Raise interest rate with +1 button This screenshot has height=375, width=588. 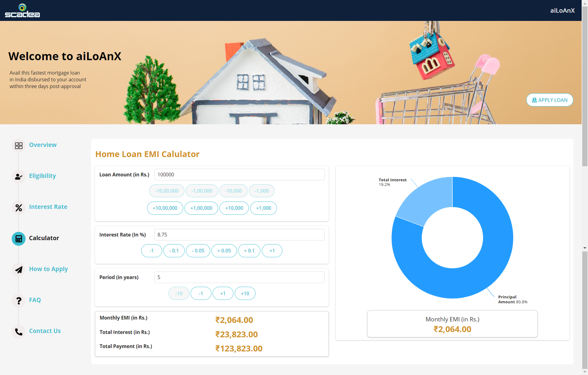tap(272, 251)
